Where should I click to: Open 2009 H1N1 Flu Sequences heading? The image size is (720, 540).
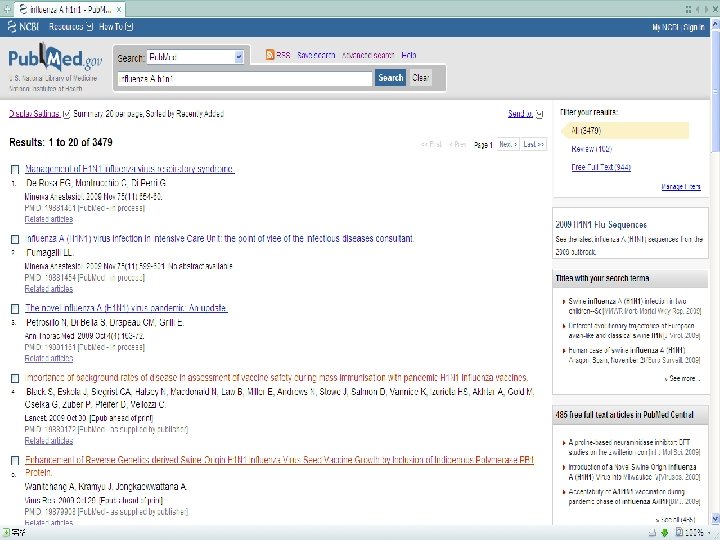click(601, 225)
